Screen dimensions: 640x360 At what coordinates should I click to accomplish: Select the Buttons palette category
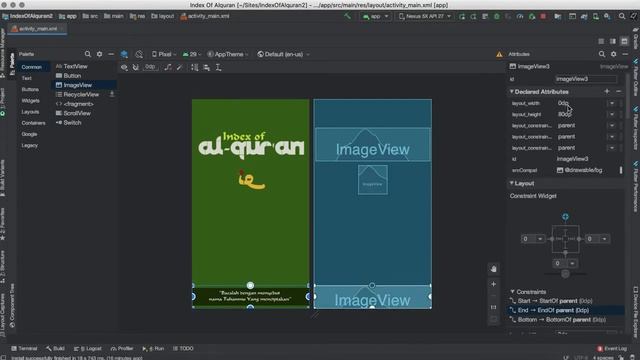30,89
